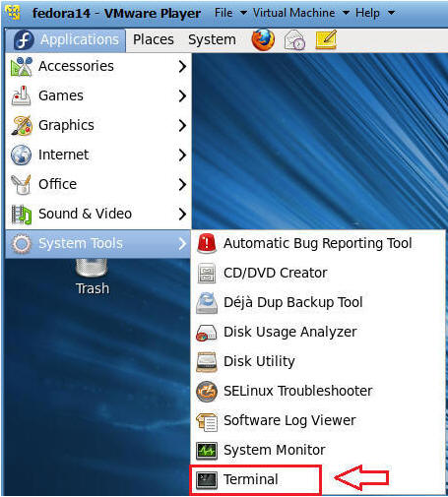Open the Places menu
The width and height of the screenshot is (448, 497).
(x=154, y=39)
